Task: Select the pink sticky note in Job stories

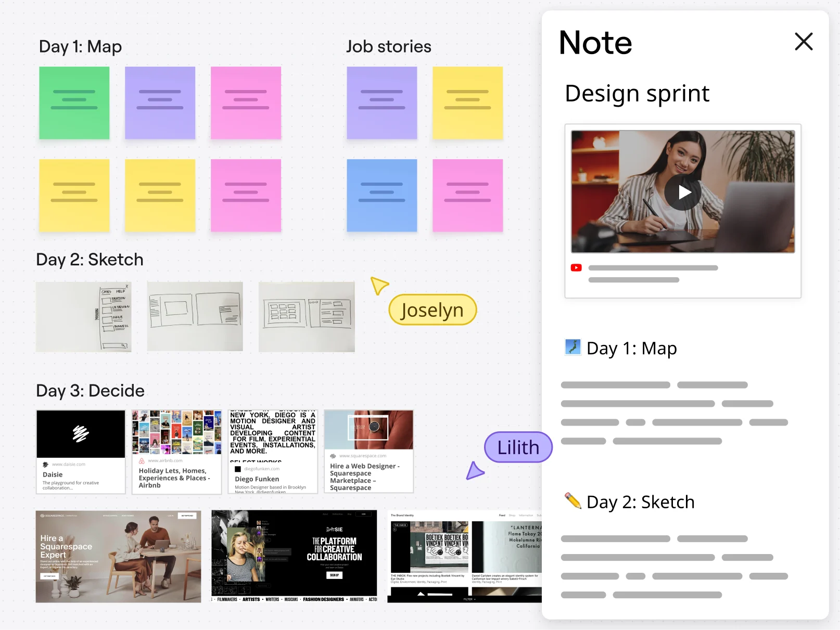Action: pyautogui.click(x=468, y=196)
